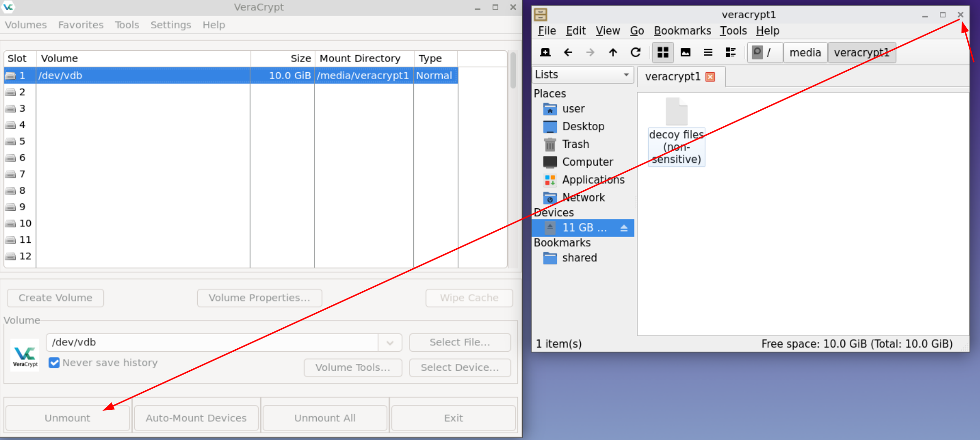Click the Volume column header
This screenshot has width=980, height=440.
(143, 59)
